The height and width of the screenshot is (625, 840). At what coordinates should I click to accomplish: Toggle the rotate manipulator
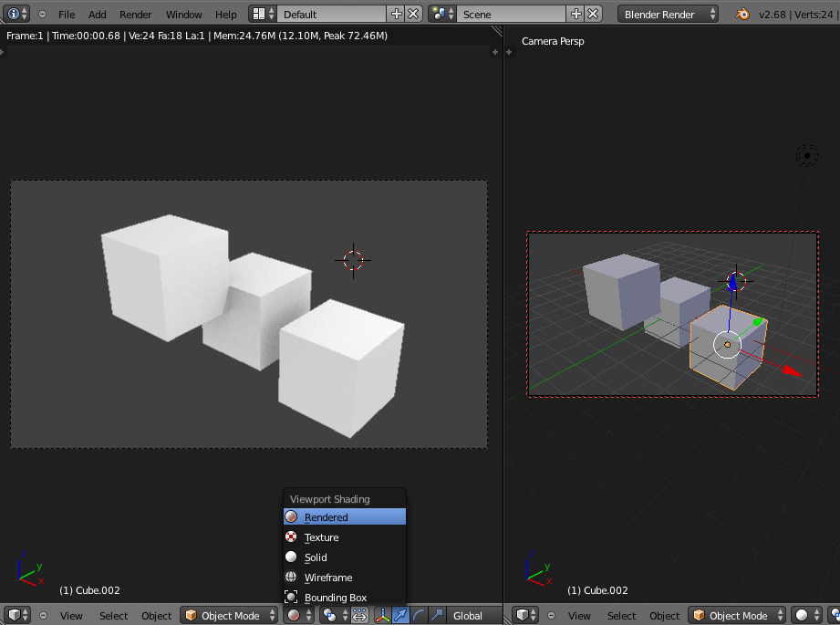(418, 614)
